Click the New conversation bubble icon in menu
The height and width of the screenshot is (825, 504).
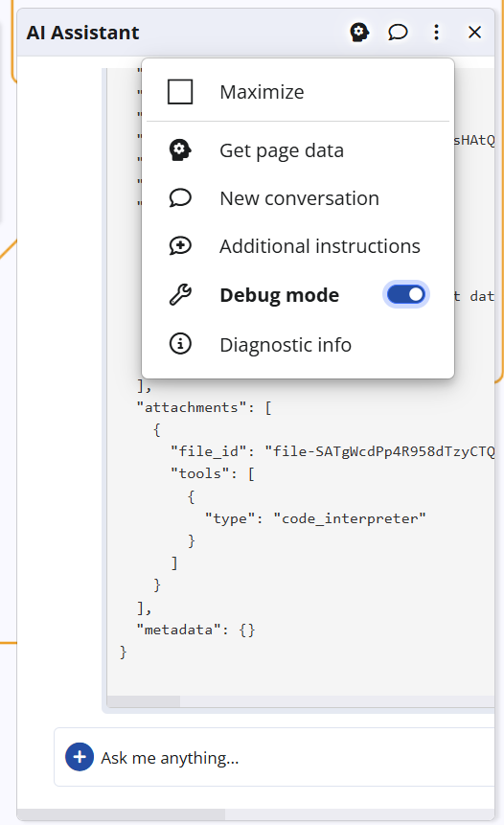pos(180,198)
